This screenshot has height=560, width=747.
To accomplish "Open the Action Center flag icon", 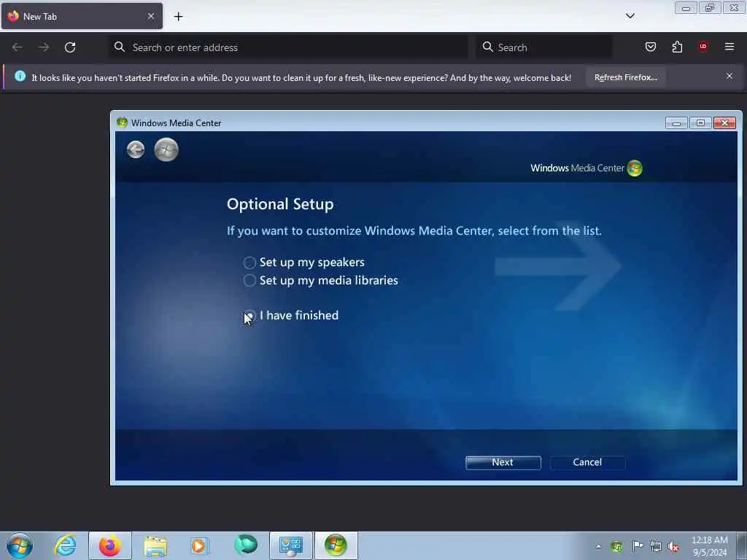I will [637, 546].
